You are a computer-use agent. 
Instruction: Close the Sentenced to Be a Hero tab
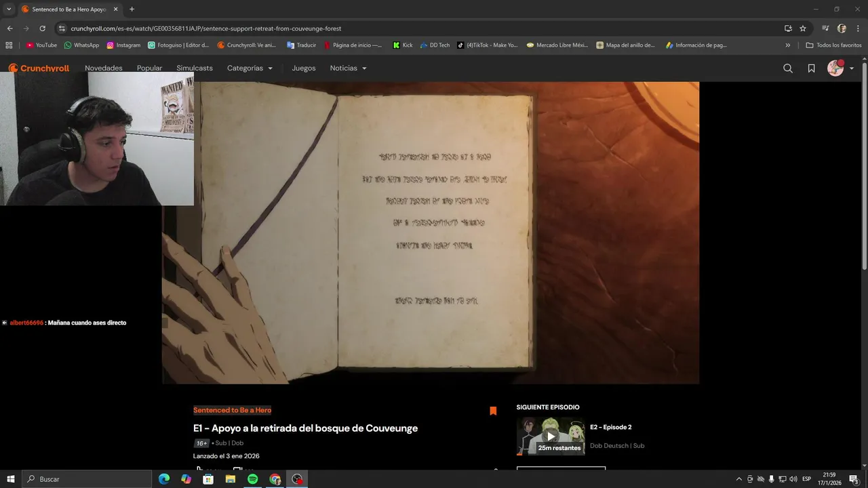click(115, 9)
